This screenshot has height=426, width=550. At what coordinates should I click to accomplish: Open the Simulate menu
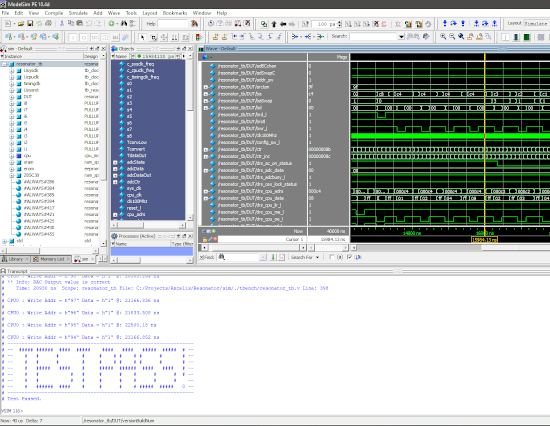(x=78, y=13)
